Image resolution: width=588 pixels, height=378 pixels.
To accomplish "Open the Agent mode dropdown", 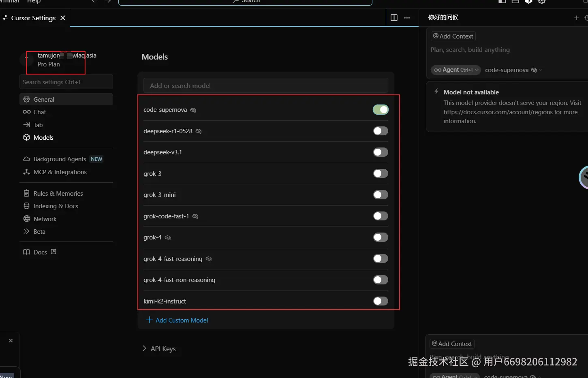I will click(456, 70).
